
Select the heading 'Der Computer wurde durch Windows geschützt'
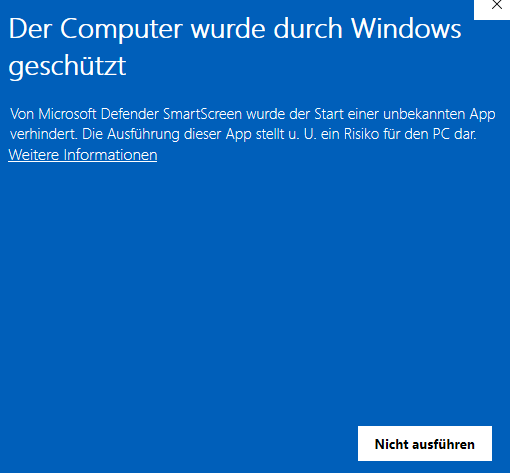point(235,47)
